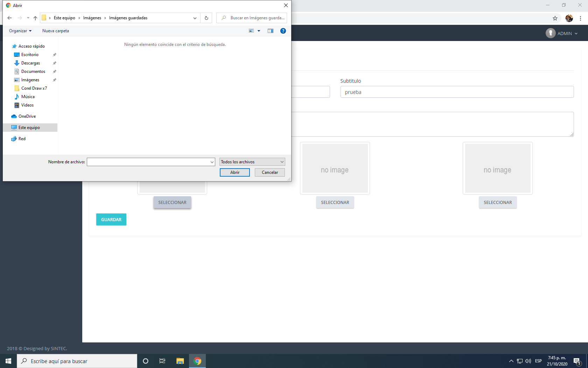Image resolution: width=588 pixels, height=368 pixels.
Task: Close the Abrir dialog
Action: coord(286,5)
